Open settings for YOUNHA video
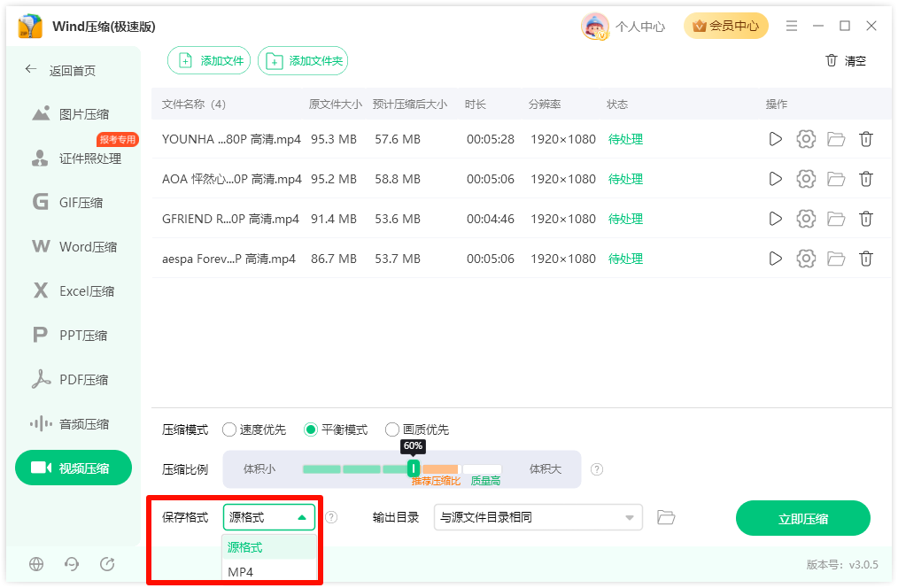 point(806,139)
